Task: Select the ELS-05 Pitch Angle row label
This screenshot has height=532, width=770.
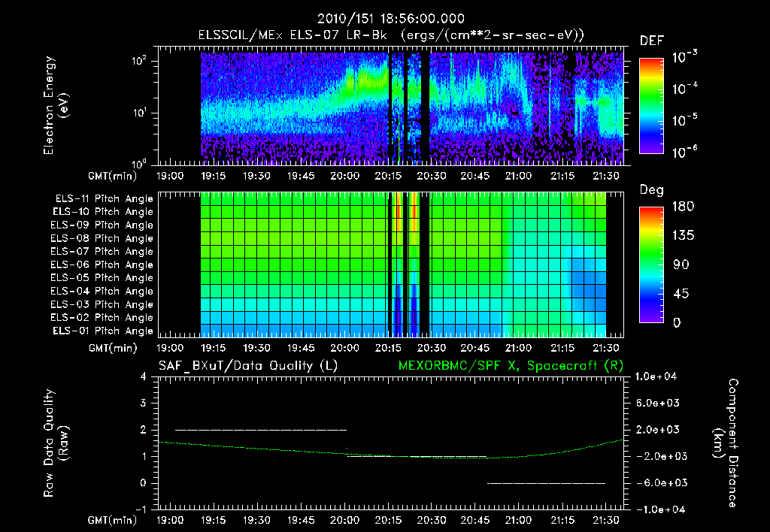Action: [x=102, y=278]
